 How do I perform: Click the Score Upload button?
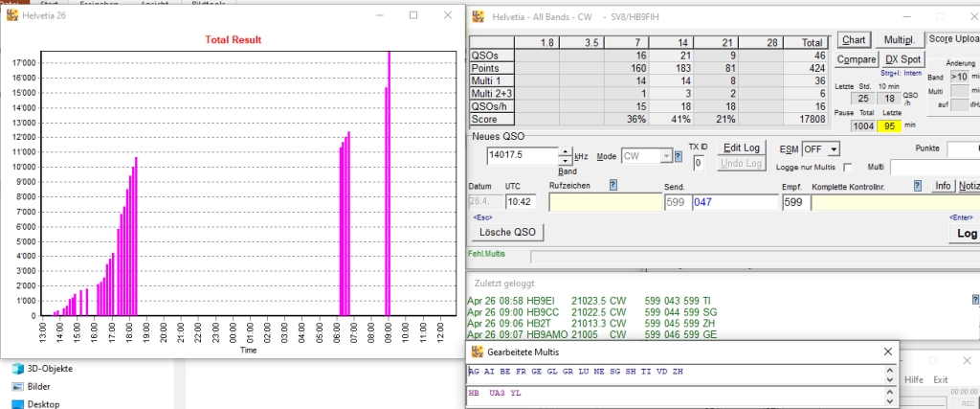[953, 38]
